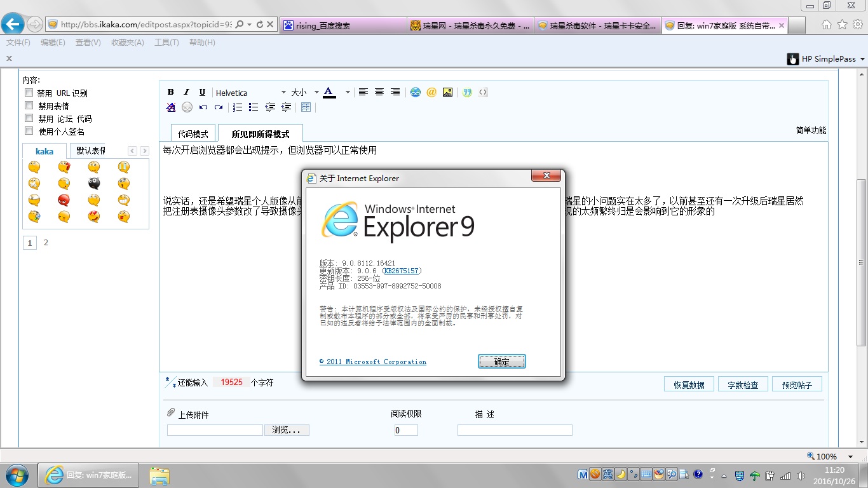Image resolution: width=868 pixels, height=488 pixels.
Task: Click the 阅读权限 input field
Action: click(x=406, y=430)
